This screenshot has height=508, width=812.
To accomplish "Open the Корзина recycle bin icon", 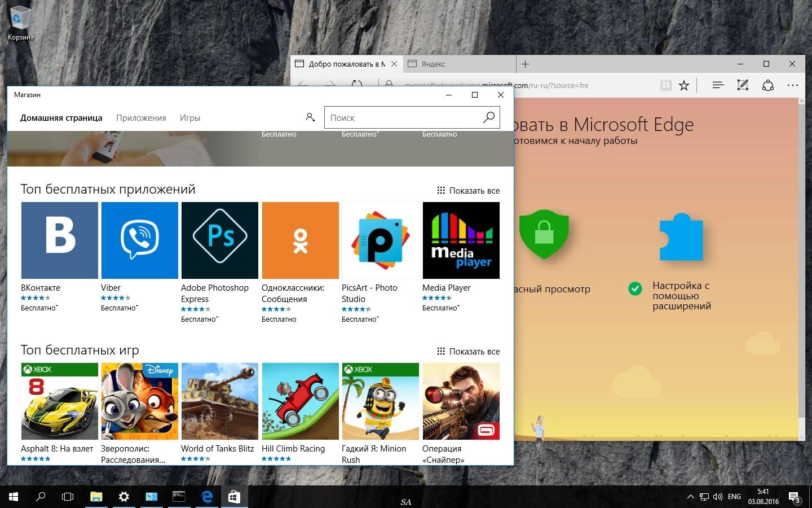I will click(21, 23).
